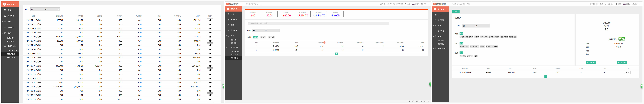Click the 主页 grid icon in leftmost sidebar
This screenshot has width=644, height=104.
[5, 10]
